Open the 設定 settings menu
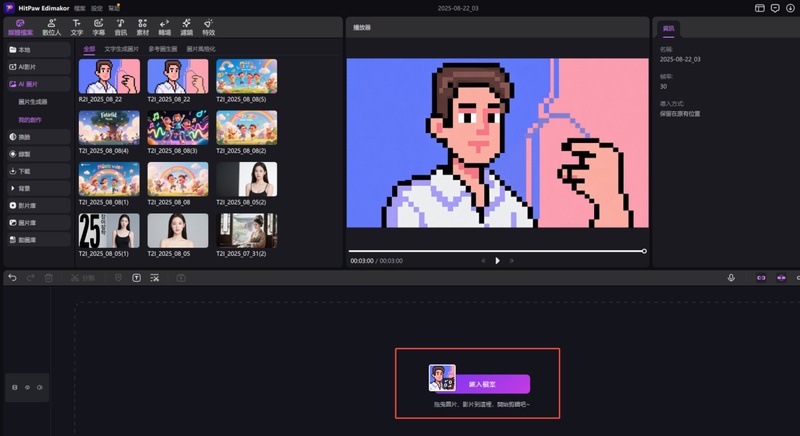Screen dimensions: 800x436 click(97, 8)
